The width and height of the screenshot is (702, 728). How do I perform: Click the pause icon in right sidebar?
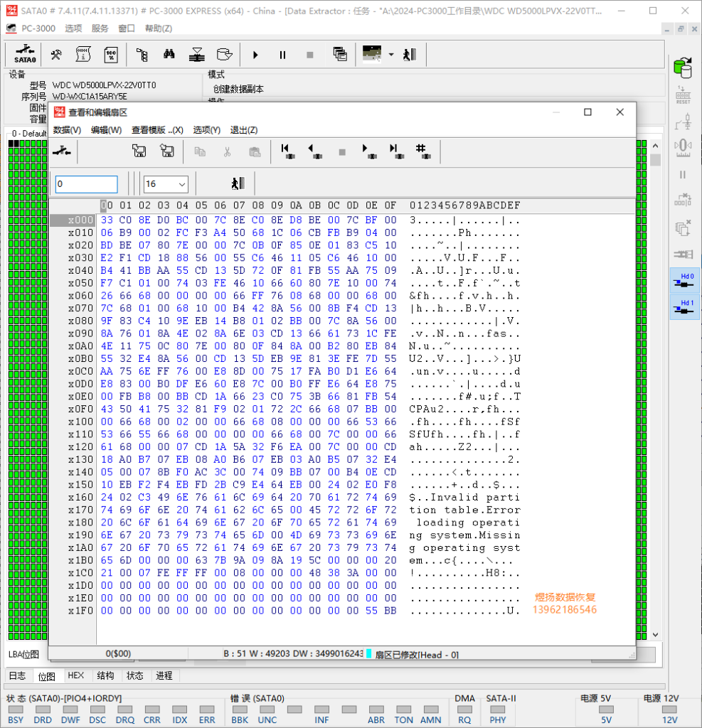683,175
